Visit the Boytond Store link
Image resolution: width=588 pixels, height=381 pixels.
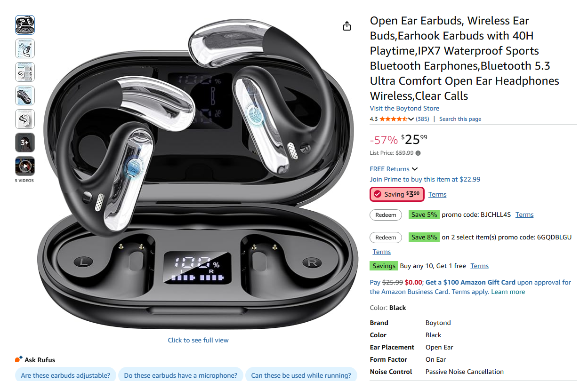click(404, 108)
